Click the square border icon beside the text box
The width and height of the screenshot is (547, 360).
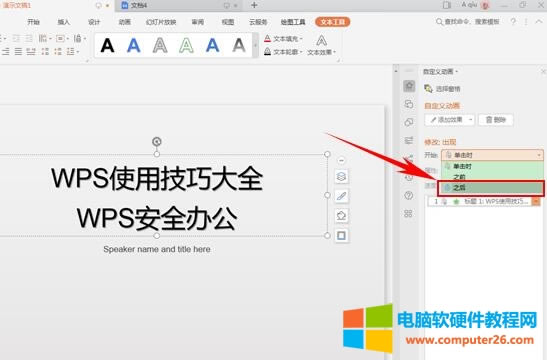point(341,235)
